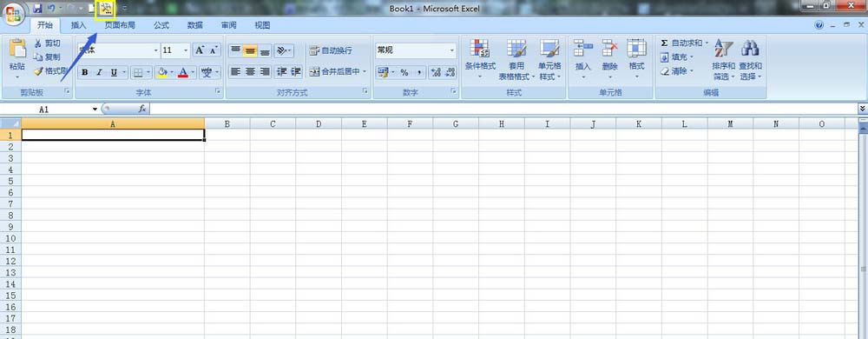The width and height of the screenshot is (868, 339).
Task: Switch to the Insert (插入) tab
Action: [79, 25]
